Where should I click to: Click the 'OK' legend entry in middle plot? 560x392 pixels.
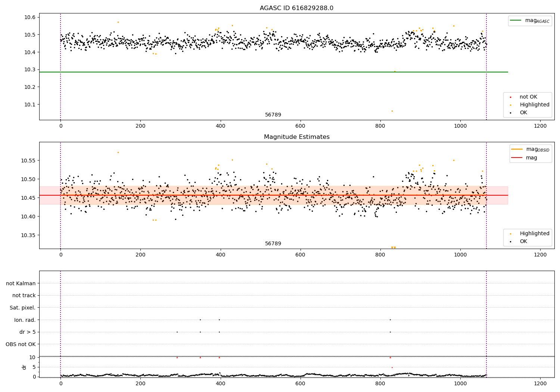point(523,242)
